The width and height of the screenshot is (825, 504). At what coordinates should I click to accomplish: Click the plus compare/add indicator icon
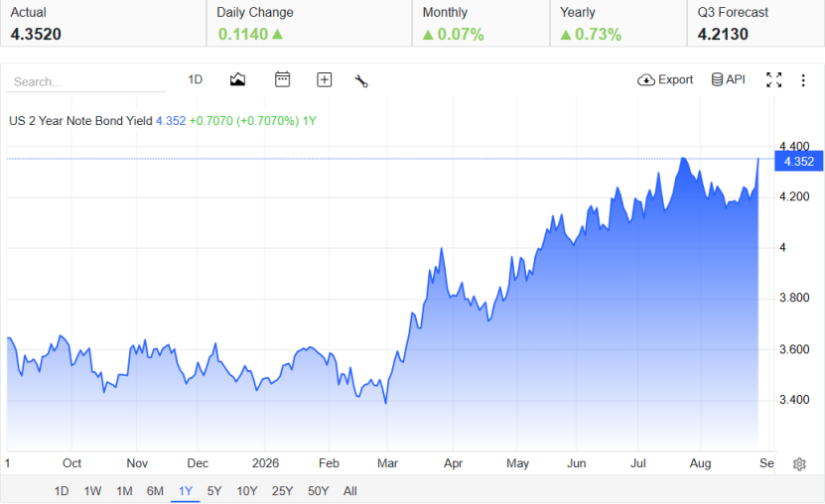pos(324,80)
